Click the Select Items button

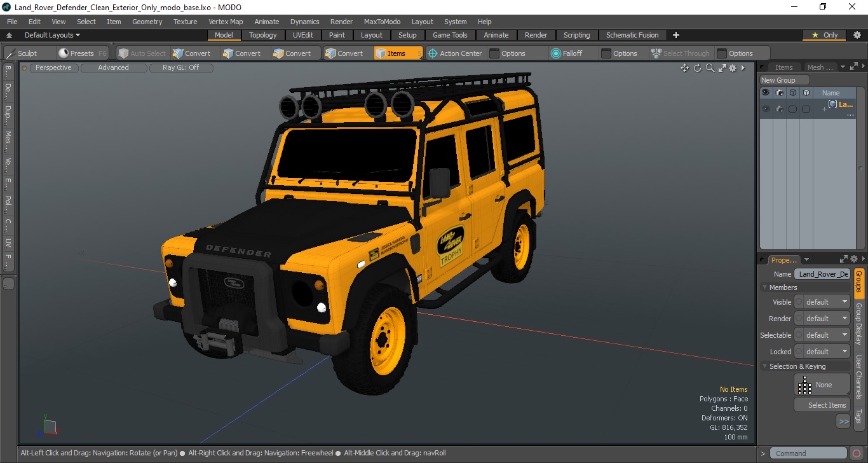point(822,405)
